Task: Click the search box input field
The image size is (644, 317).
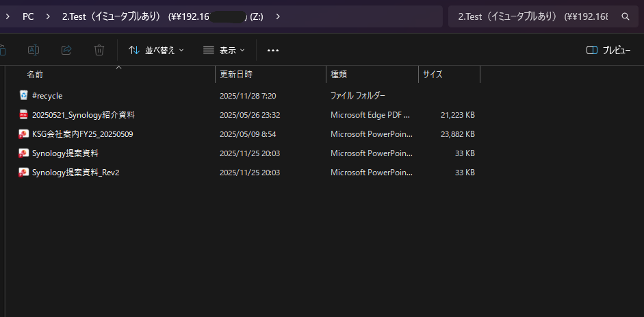Action: point(534,16)
